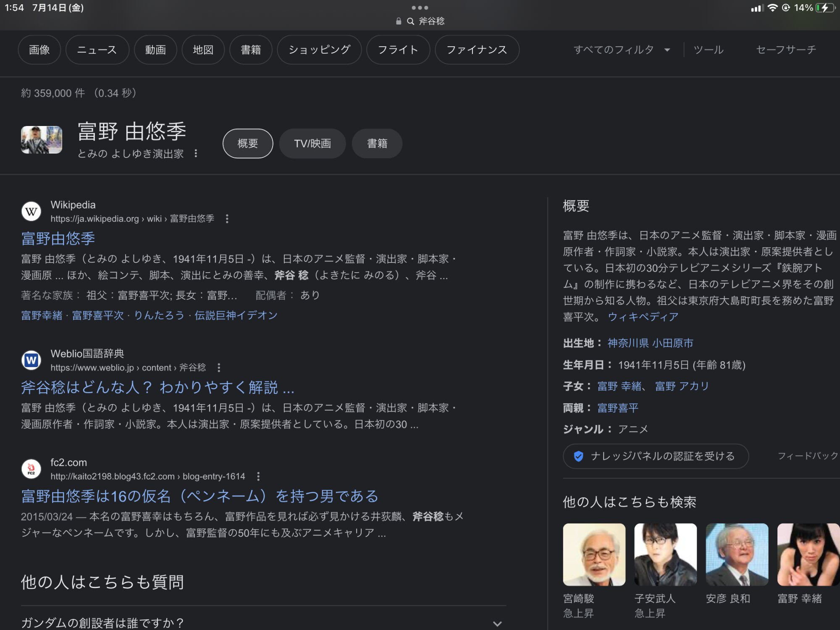Open the すべてのフィルタ dropdown
The image size is (840, 630).
tap(622, 50)
